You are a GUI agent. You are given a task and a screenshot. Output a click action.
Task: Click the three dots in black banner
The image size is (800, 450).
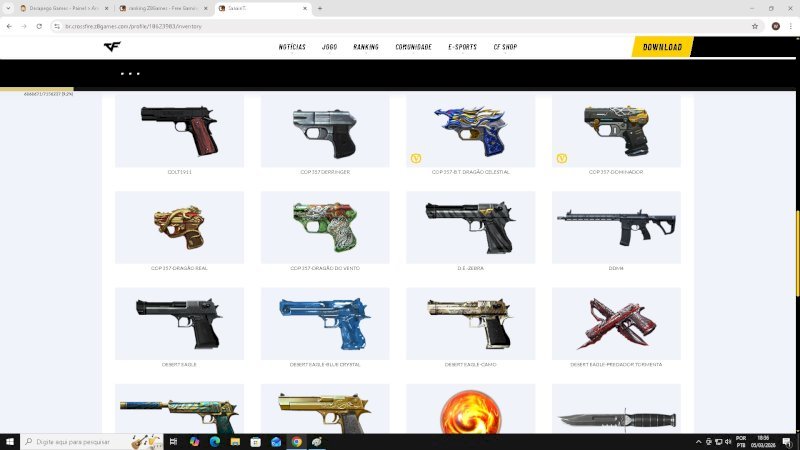coord(130,73)
